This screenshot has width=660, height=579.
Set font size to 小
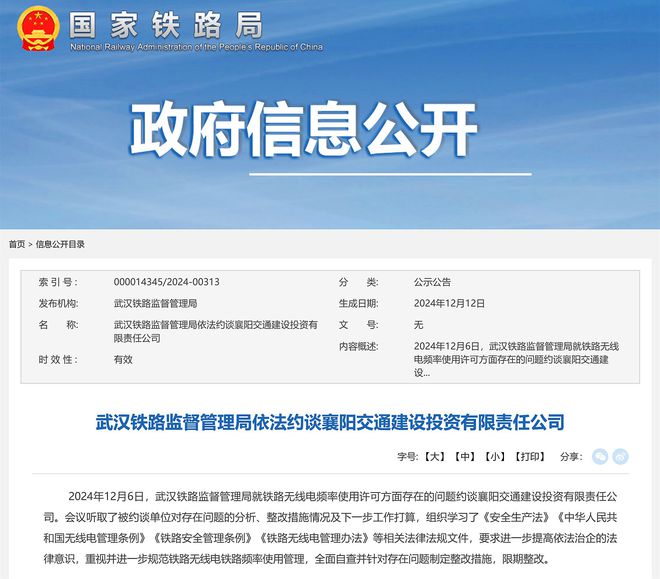click(x=495, y=457)
